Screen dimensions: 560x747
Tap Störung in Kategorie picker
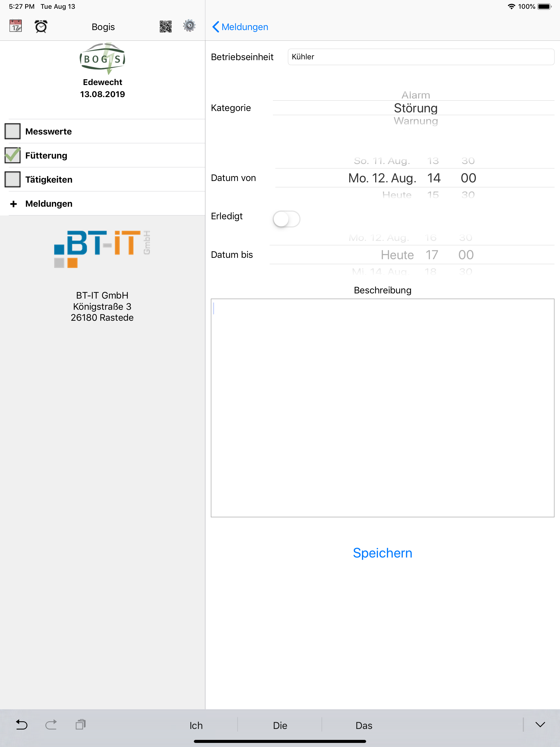pyautogui.click(x=415, y=108)
